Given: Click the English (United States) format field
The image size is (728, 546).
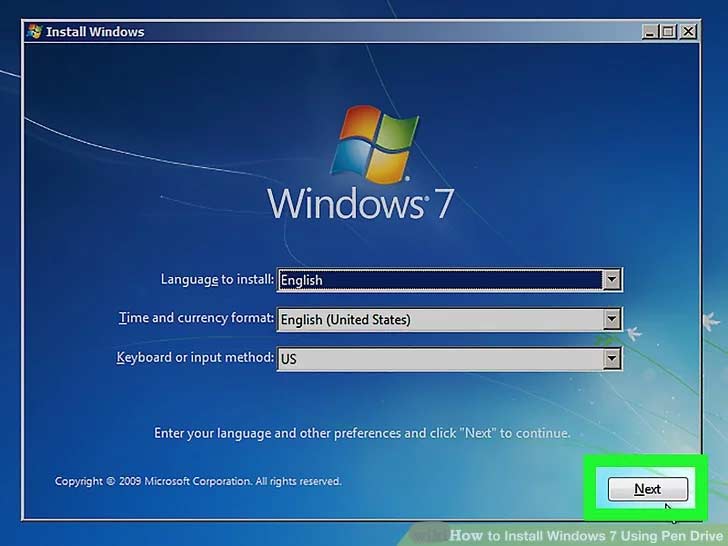Looking at the screenshot, I should (x=449, y=319).
